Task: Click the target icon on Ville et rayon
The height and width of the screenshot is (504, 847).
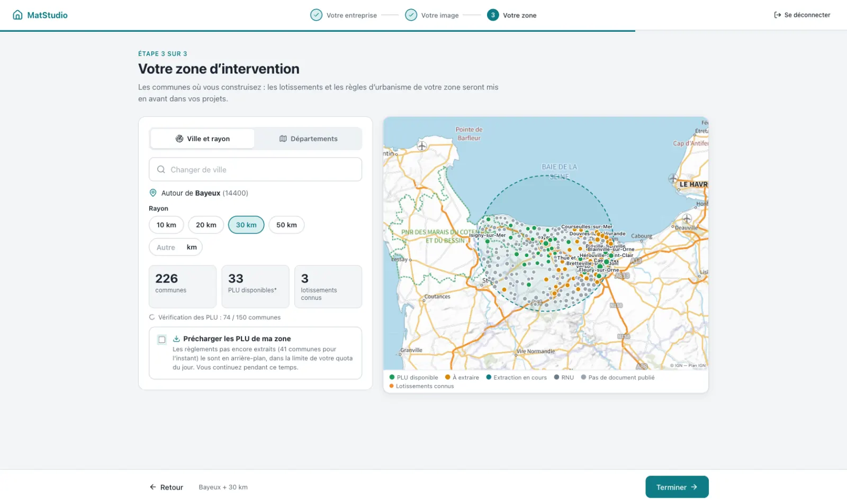Action: point(179,139)
